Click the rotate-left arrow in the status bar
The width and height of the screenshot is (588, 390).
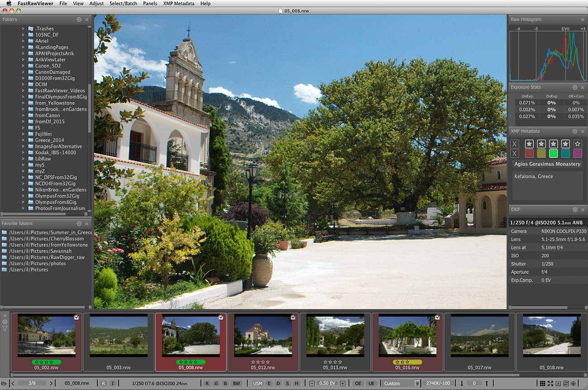click(462, 383)
